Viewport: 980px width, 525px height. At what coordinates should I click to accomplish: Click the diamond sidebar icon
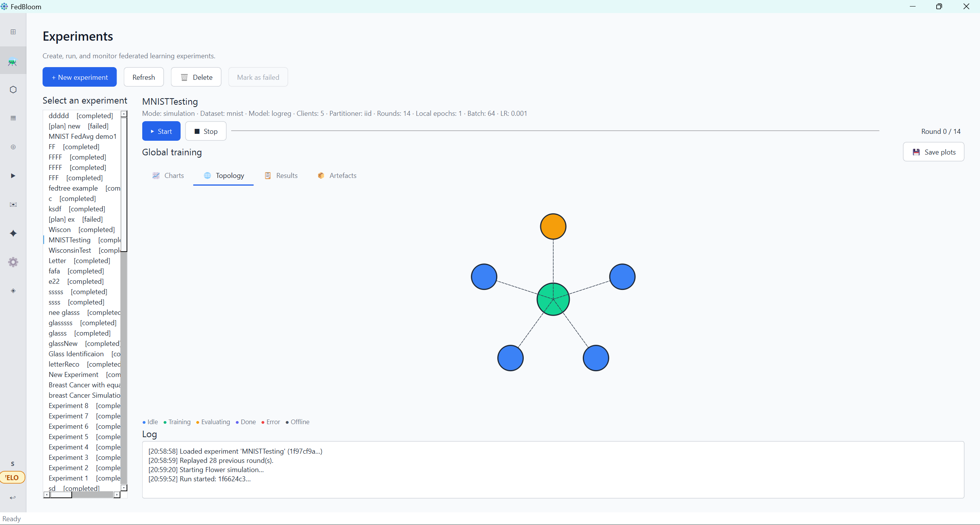coord(13,291)
